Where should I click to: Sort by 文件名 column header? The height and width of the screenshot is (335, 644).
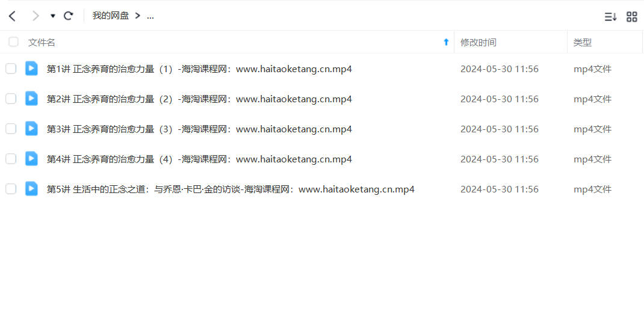(x=42, y=42)
